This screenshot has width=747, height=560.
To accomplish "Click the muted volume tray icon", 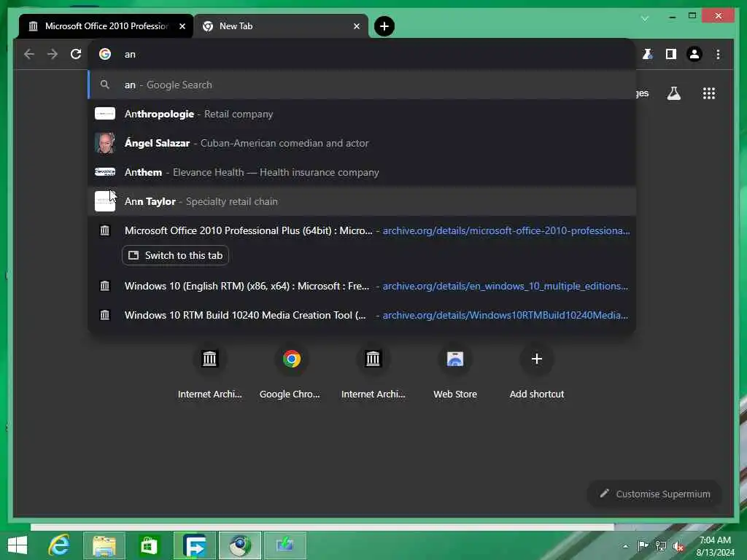I will [x=678, y=546].
